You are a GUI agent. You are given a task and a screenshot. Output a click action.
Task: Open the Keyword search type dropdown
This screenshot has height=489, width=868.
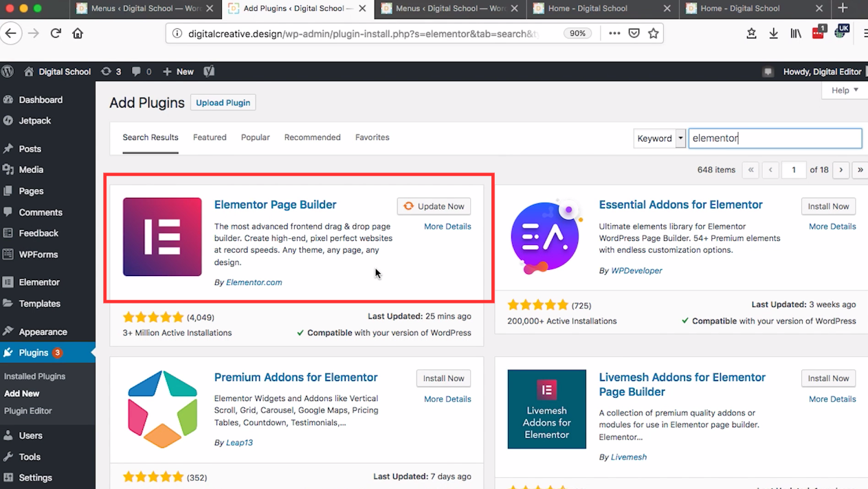[x=660, y=138]
